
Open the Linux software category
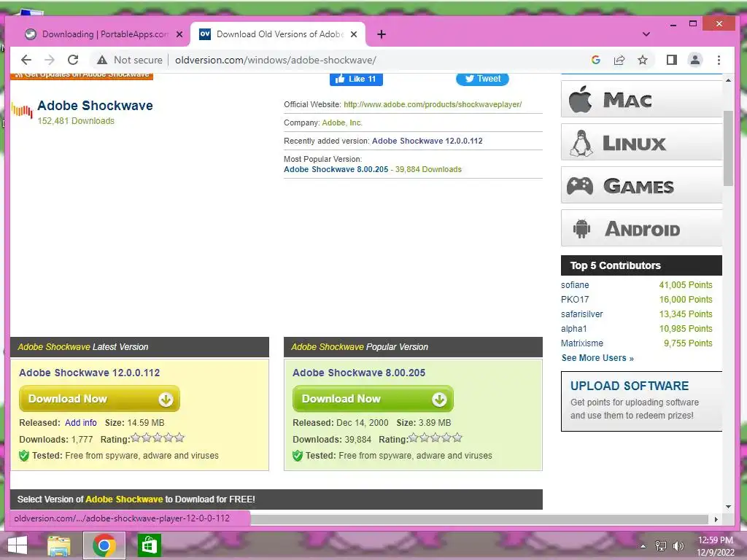tap(641, 142)
